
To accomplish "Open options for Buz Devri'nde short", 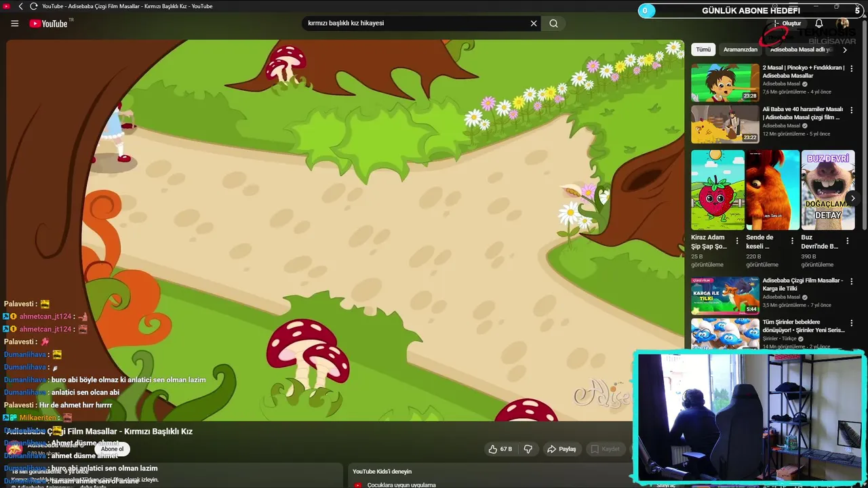I will pyautogui.click(x=847, y=241).
